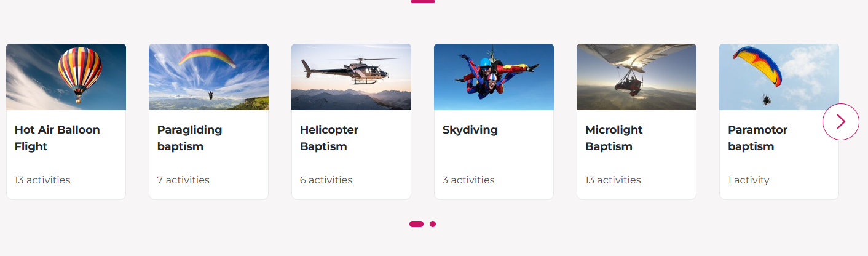Open the helicopter photo thumbnail
This screenshot has height=256, width=868.
(351, 77)
